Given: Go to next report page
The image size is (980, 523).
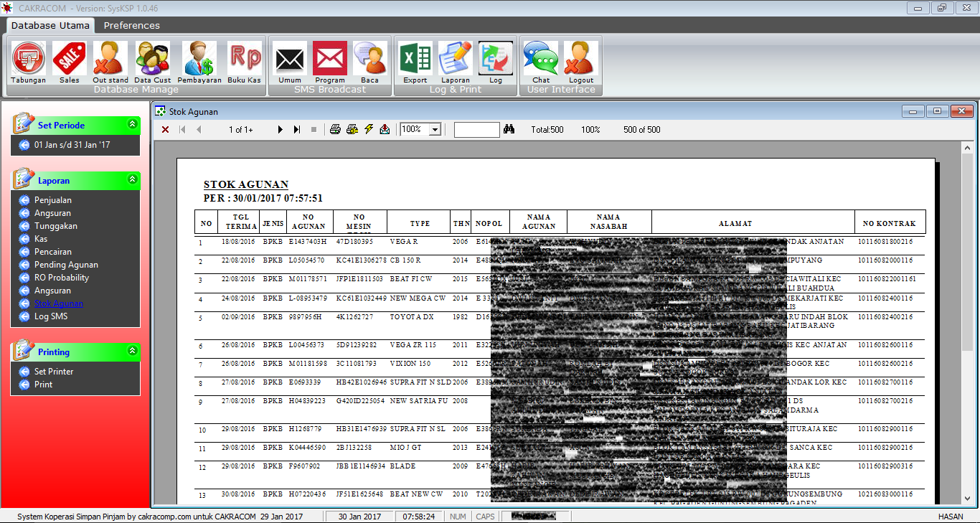Looking at the screenshot, I should [x=281, y=130].
